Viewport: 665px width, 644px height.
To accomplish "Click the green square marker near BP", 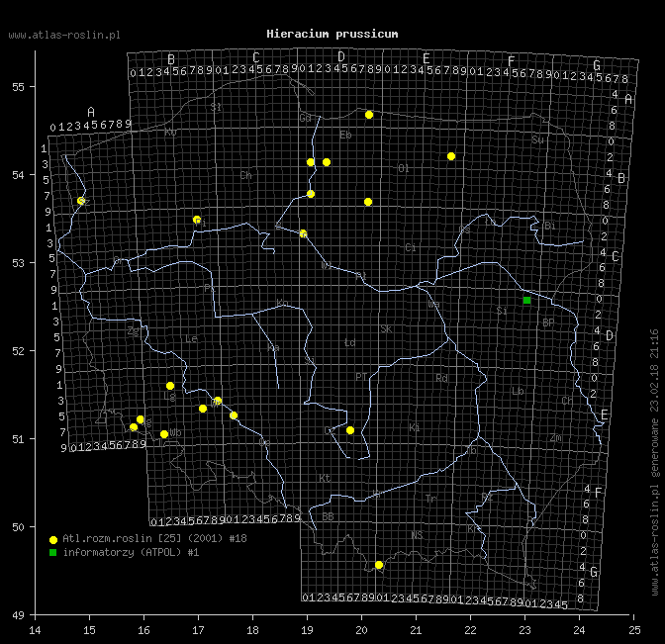I will click(526, 300).
